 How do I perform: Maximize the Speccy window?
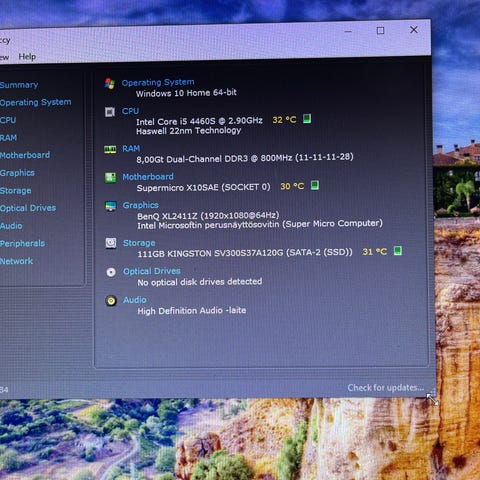380,31
